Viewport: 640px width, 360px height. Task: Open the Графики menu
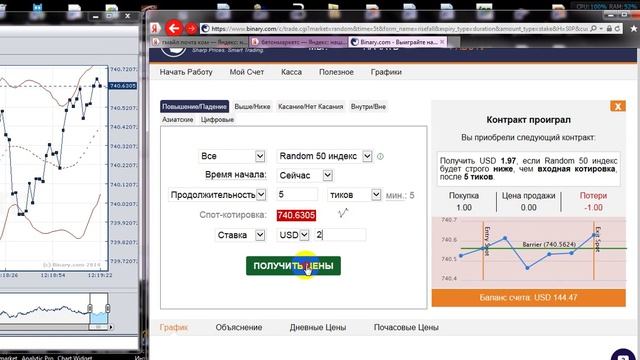tap(386, 72)
